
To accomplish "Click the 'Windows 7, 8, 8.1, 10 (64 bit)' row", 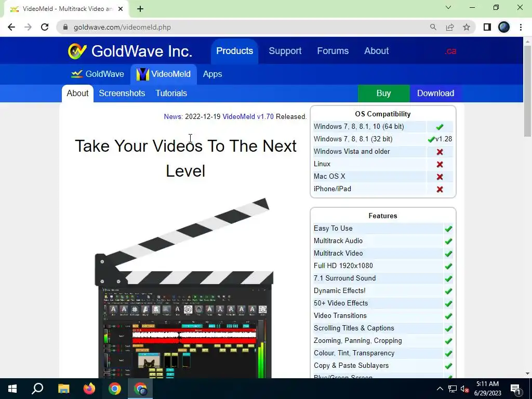I will point(383,127).
